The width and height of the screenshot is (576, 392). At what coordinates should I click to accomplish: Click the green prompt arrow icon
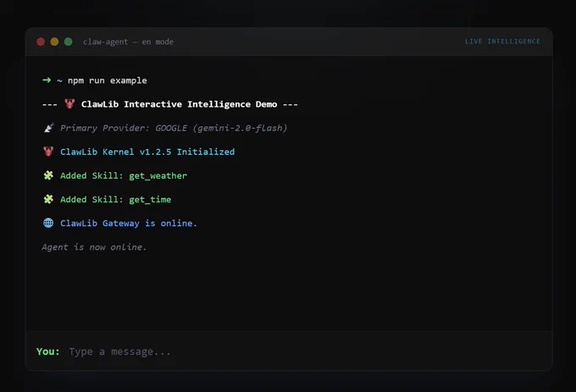(x=47, y=80)
